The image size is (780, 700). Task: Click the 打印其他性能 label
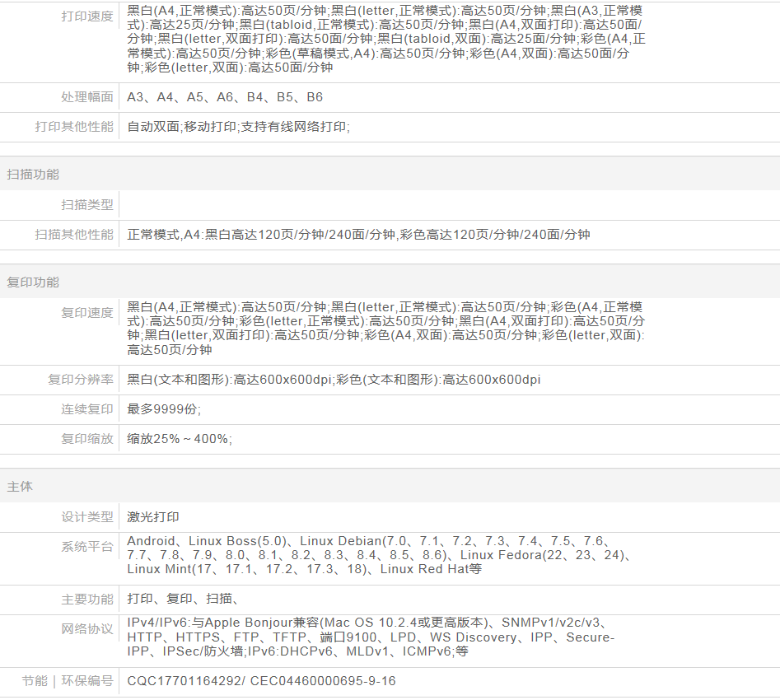pos(74,127)
